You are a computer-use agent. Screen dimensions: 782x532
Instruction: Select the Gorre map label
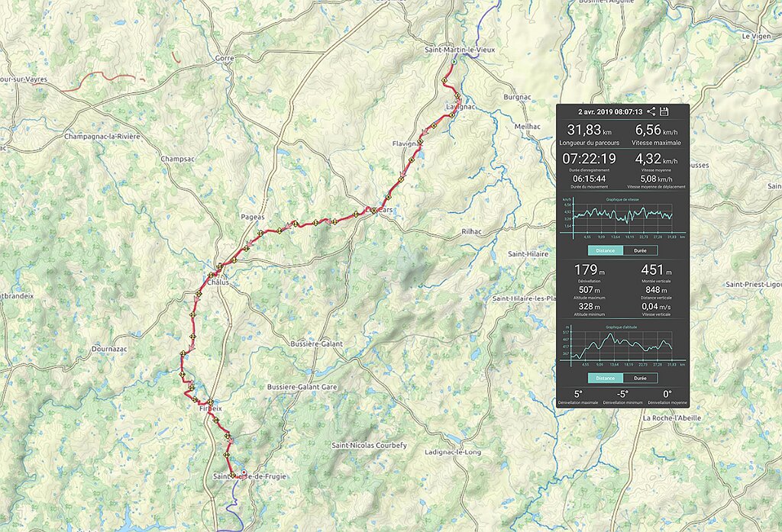pos(225,58)
